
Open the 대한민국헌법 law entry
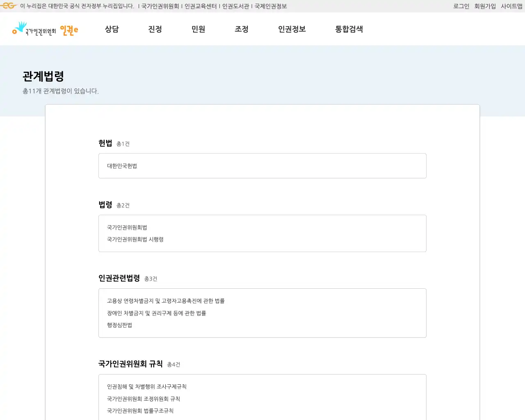pyautogui.click(x=122, y=166)
